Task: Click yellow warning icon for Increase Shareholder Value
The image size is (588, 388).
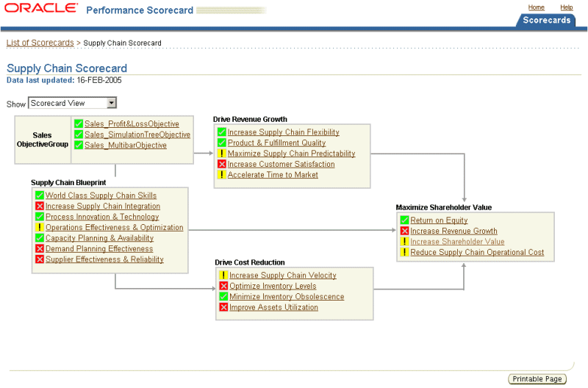Action: (x=404, y=242)
